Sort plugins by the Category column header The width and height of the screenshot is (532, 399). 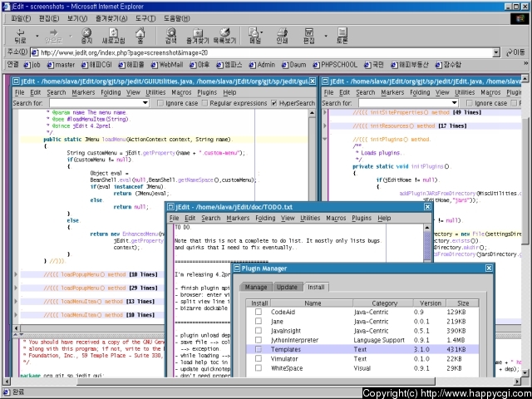(x=384, y=303)
